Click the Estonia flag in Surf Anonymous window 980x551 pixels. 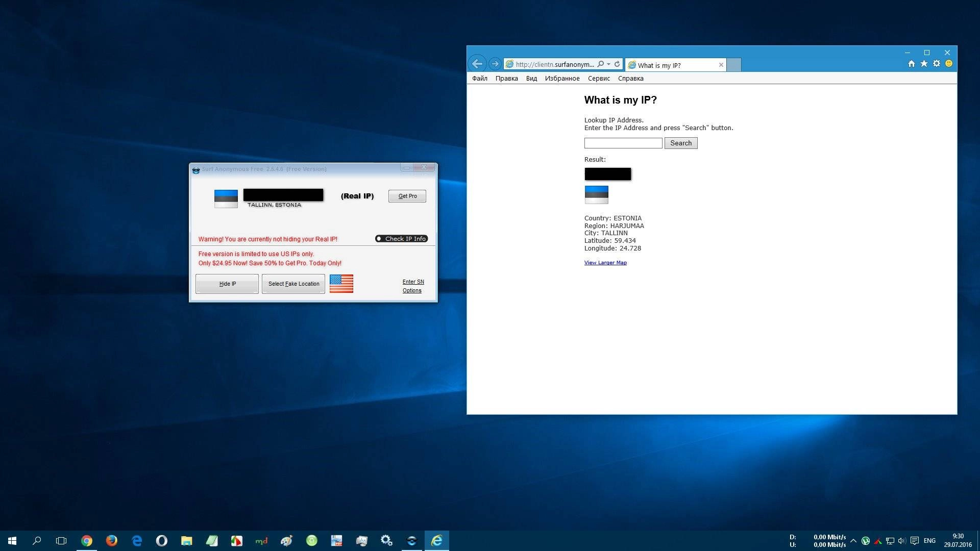click(x=226, y=198)
